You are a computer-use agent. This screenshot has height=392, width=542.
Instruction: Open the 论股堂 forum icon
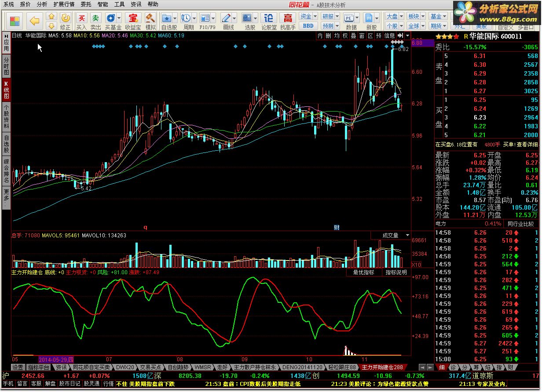click(x=268, y=18)
